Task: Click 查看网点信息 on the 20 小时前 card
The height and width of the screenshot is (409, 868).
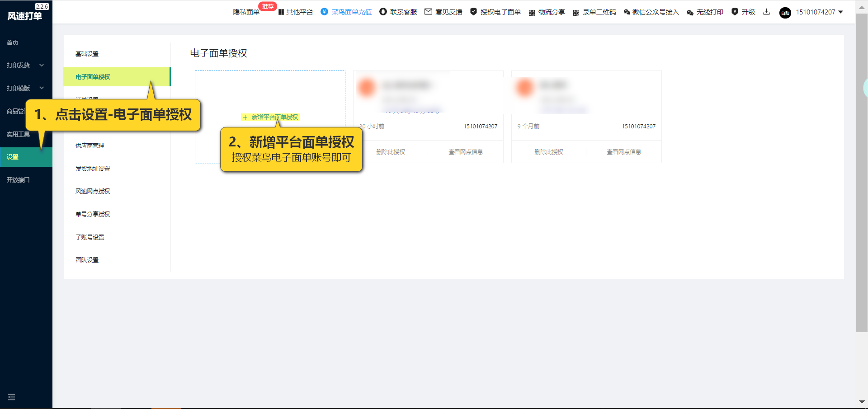Action: 466,152
